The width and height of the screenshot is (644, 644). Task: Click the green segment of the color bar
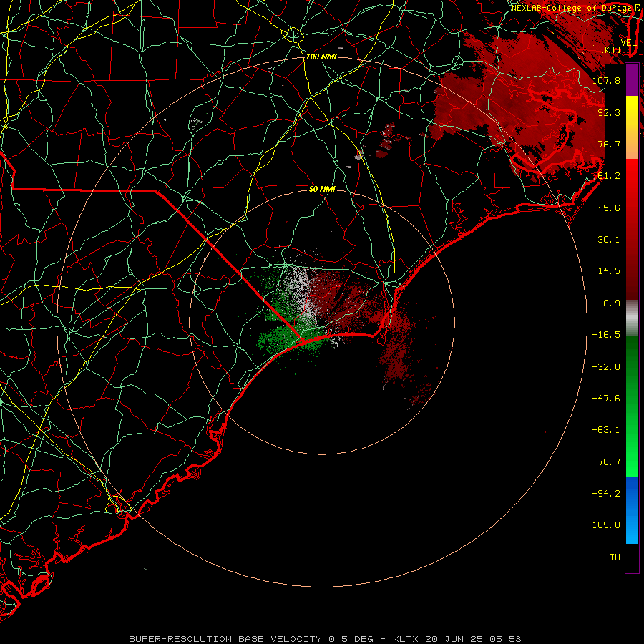click(x=632, y=406)
